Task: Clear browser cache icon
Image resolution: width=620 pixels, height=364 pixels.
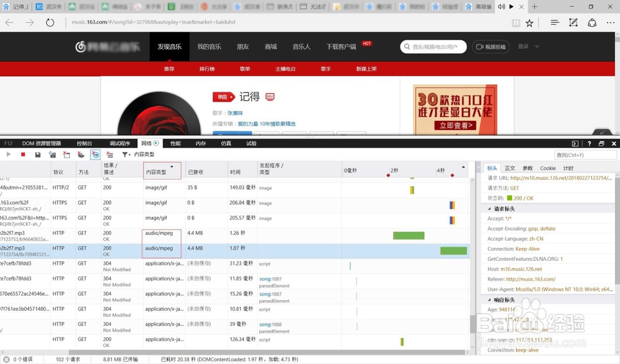Action: pyautogui.click(x=66, y=154)
